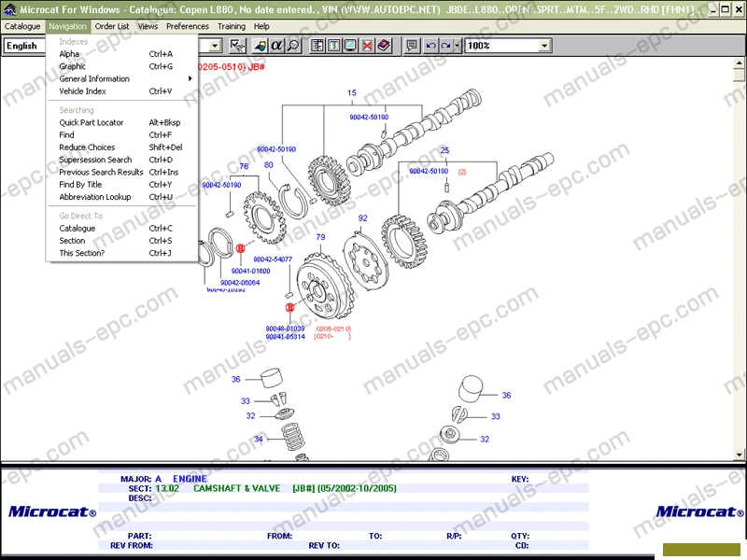Viewport: 747px width, 560px height.
Task: Open the Help menu
Action: tap(261, 26)
